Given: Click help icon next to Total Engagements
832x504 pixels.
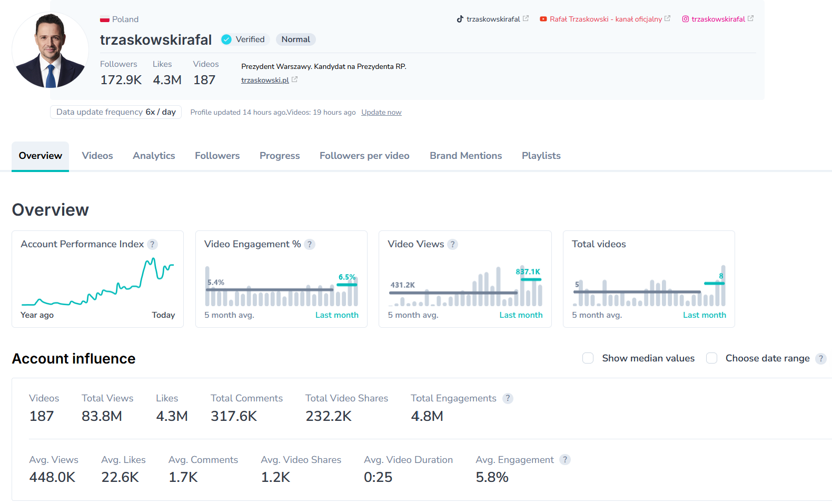Looking at the screenshot, I should [508, 398].
